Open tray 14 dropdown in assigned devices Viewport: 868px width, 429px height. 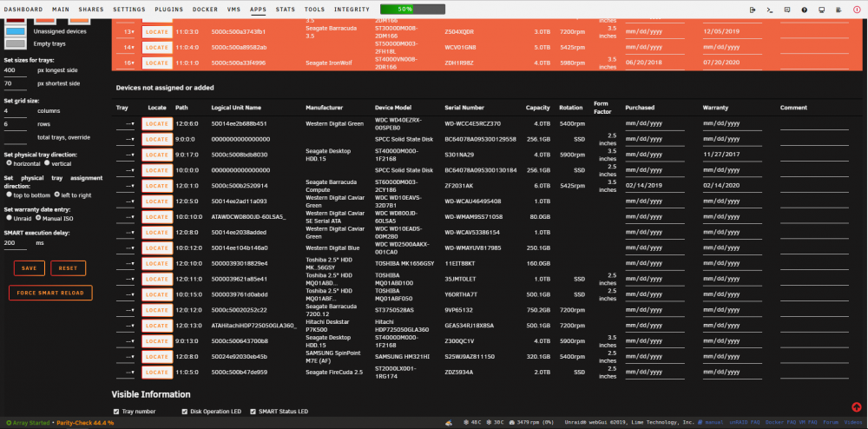tap(128, 48)
